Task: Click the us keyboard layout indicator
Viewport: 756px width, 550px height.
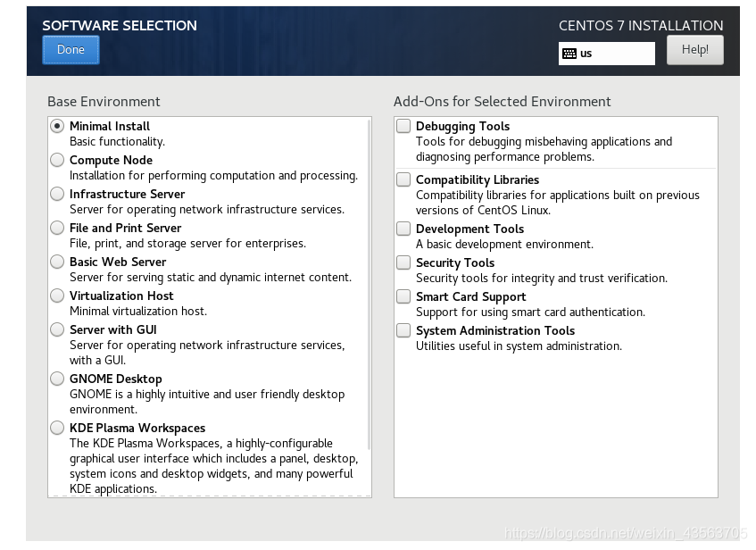Action: 607,53
